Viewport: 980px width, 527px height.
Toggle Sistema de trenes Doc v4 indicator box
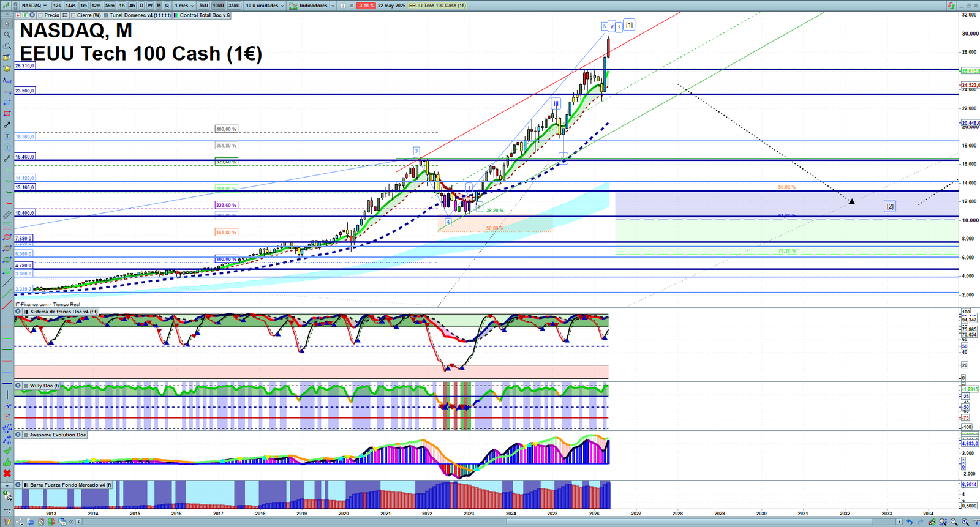pos(26,312)
